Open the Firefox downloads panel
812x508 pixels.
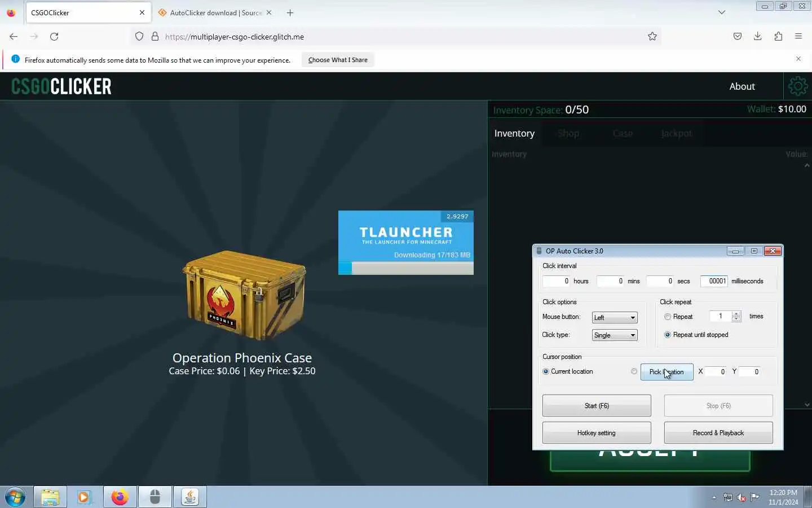758,37
